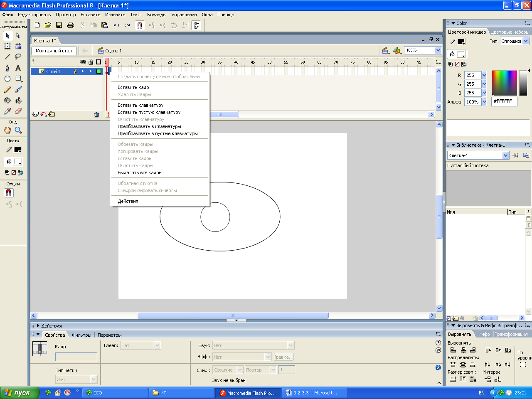Click the stroke color swatch in toolbox

(x=18, y=150)
